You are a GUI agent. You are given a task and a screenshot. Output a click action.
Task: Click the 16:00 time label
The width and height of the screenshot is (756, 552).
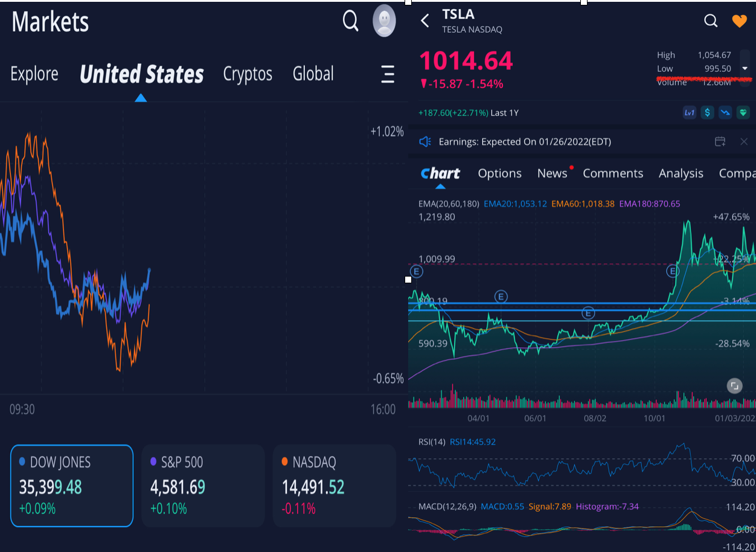pos(383,409)
